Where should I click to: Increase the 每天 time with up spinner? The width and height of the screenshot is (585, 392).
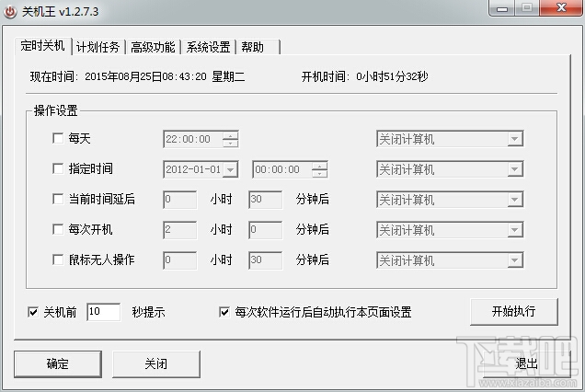click(231, 135)
